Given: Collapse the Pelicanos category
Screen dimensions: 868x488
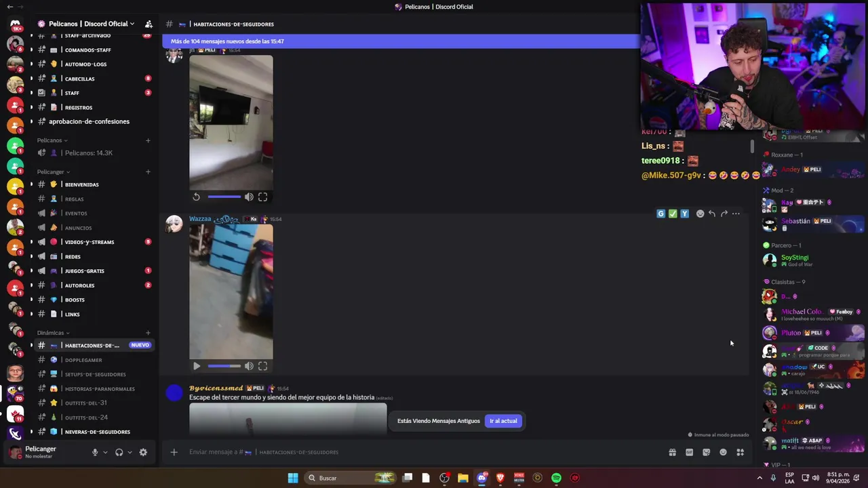Looking at the screenshot, I should pos(52,140).
